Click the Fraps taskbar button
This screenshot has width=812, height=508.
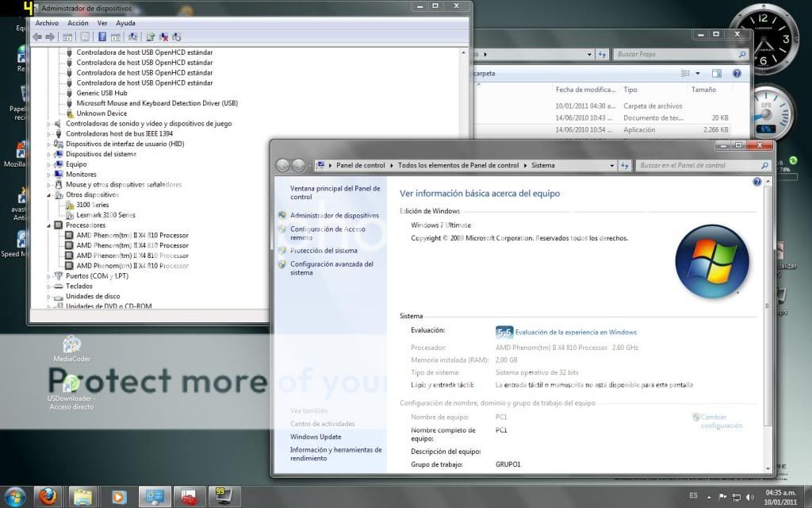click(223, 497)
